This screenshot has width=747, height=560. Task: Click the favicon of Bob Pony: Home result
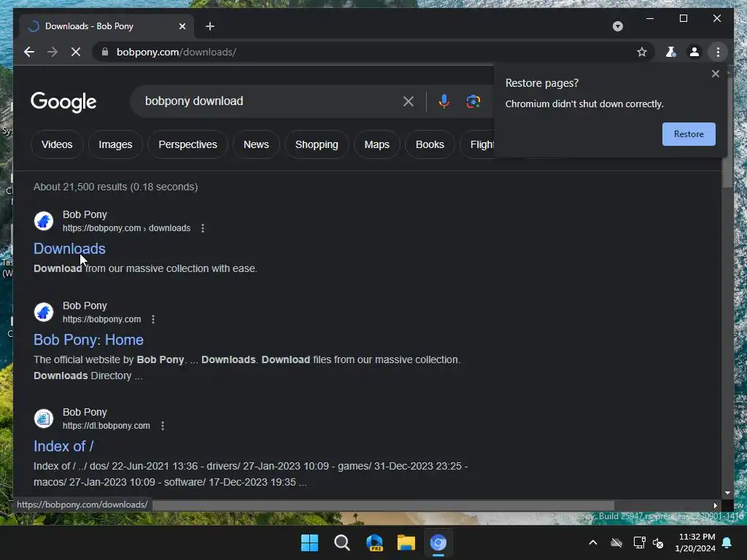(43, 312)
